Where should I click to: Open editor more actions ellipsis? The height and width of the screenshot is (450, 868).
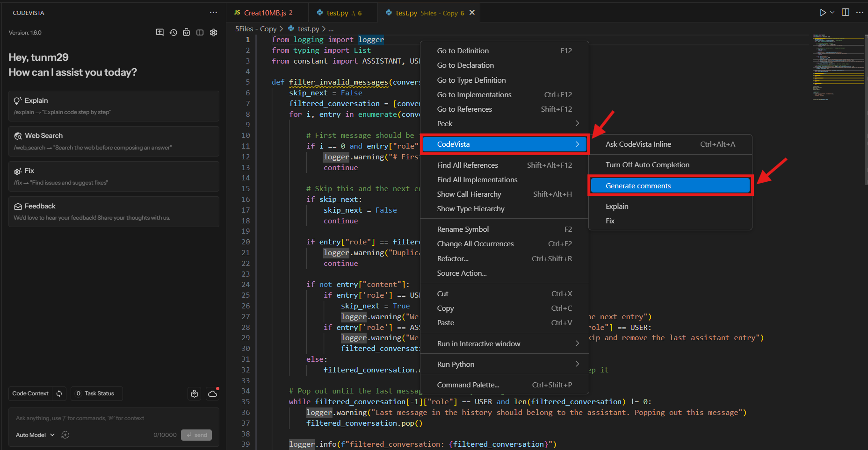pyautogui.click(x=860, y=13)
